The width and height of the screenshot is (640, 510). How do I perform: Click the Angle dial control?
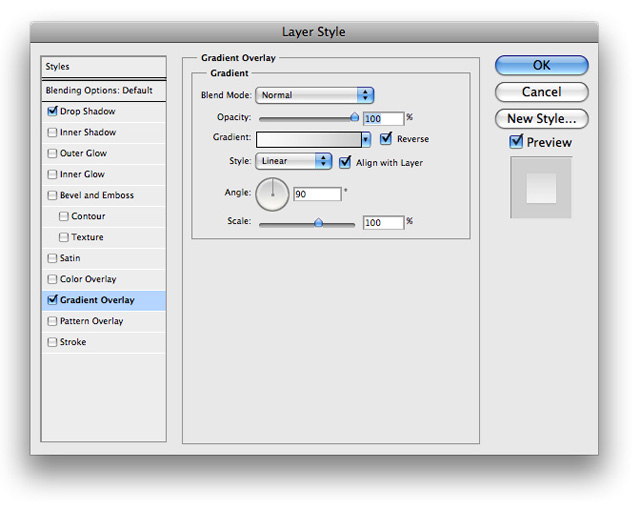pyautogui.click(x=272, y=194)
